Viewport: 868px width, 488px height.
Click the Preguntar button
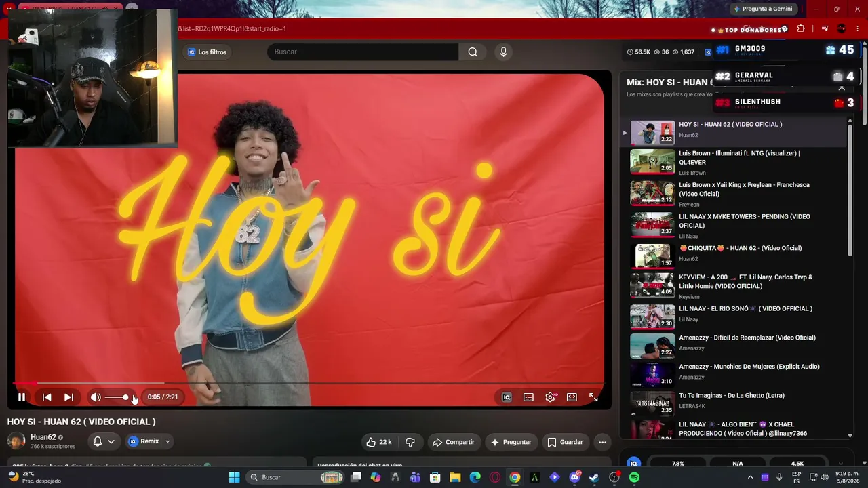point(511,442)
